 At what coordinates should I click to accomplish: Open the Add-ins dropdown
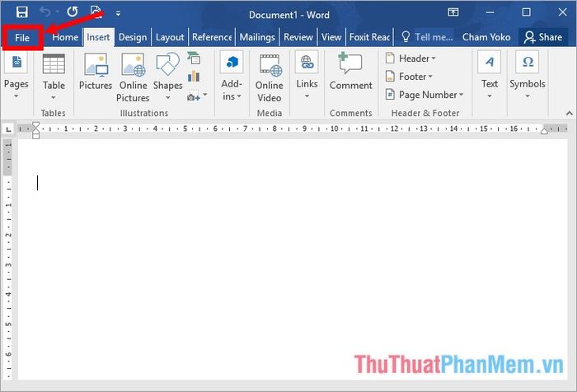point(232,77)
